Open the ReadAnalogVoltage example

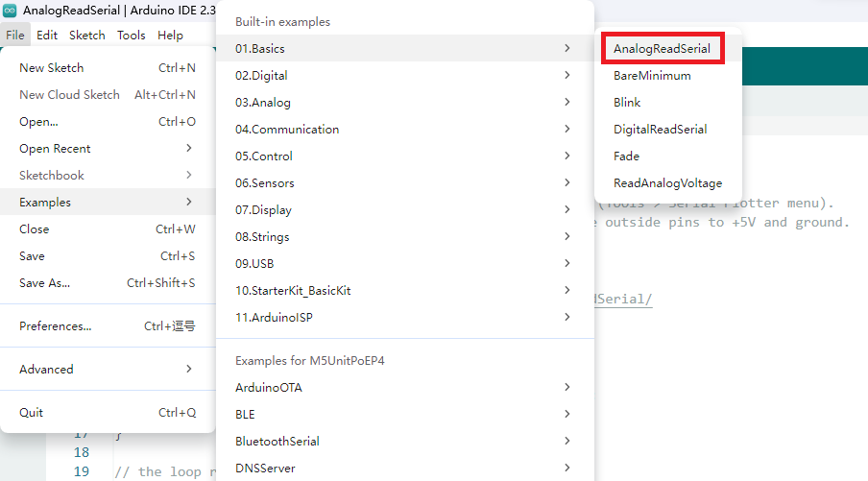pos(667,183)
